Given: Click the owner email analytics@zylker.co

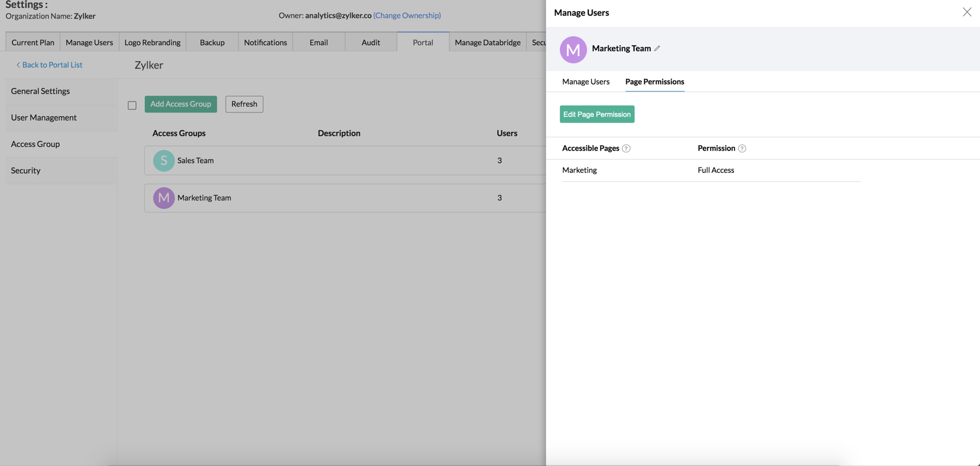Looking at the screenshot, I should point(338,16).
